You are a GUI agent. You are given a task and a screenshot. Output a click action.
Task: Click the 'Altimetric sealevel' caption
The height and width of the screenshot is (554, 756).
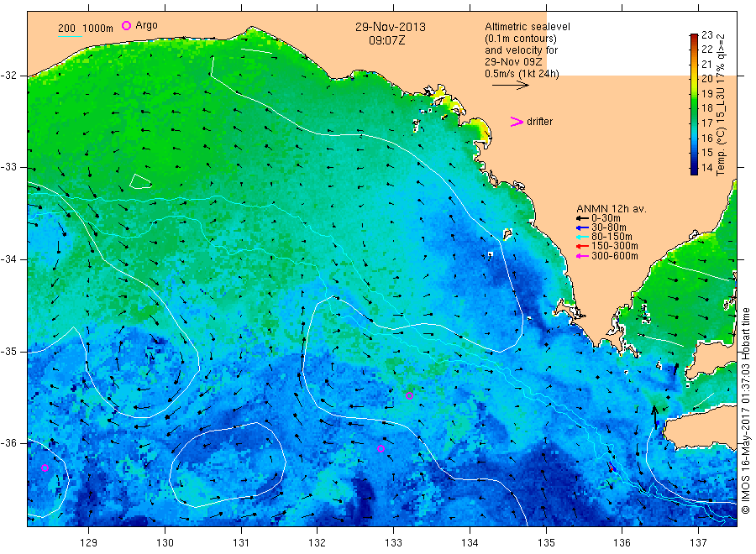coord(528,27)
